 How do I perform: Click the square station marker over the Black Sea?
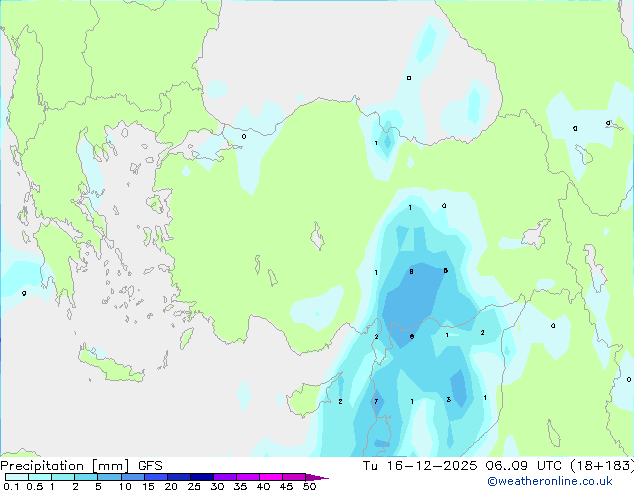click(409, 78)
